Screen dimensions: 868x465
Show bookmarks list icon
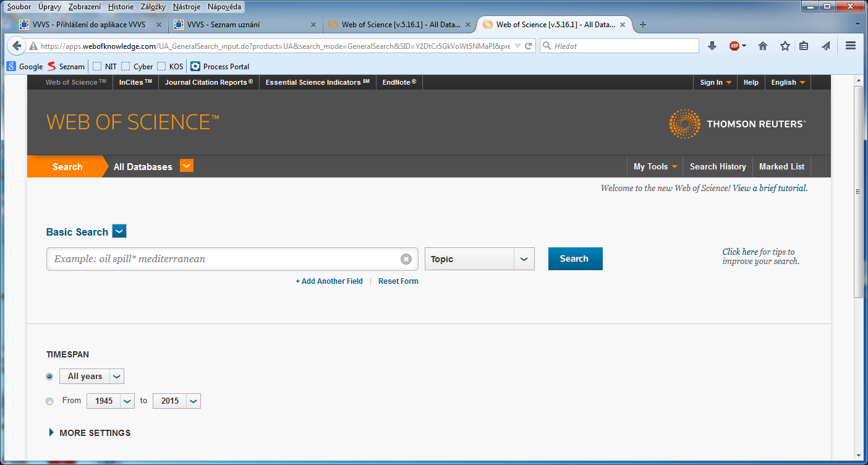click(804, 46)
